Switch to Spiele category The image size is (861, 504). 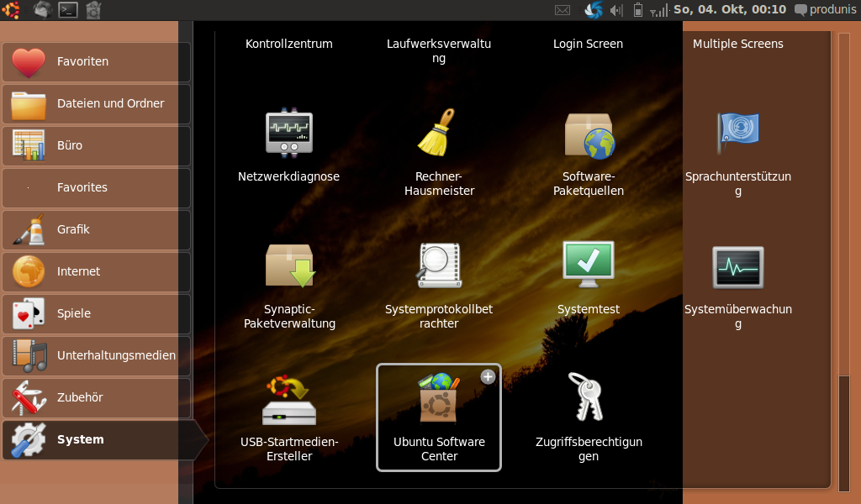96,314
